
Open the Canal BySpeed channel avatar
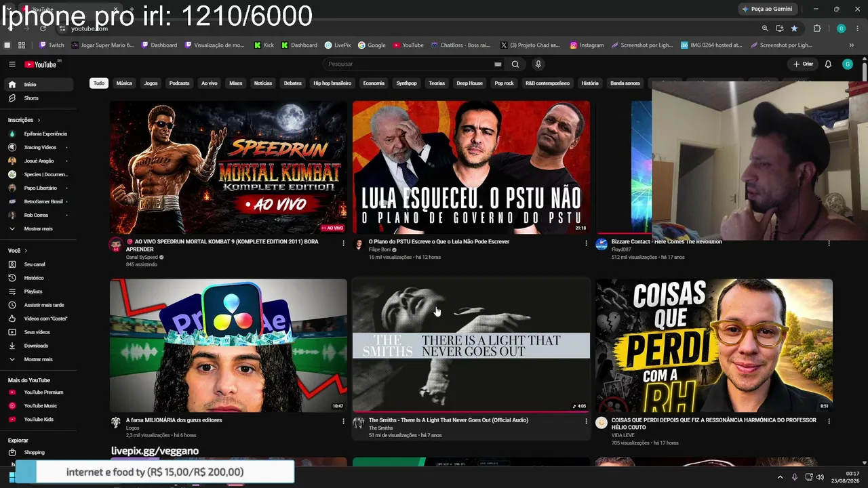point(116,245)
